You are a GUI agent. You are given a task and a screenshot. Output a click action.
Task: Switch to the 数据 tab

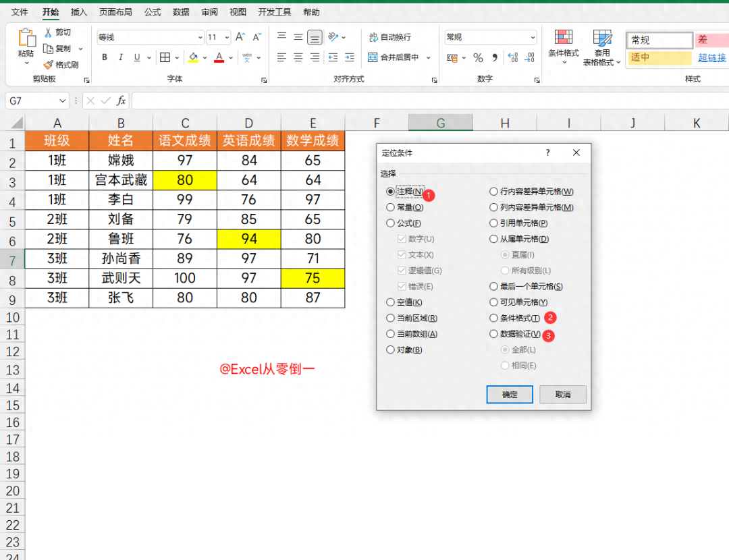(x=181, y=12)
